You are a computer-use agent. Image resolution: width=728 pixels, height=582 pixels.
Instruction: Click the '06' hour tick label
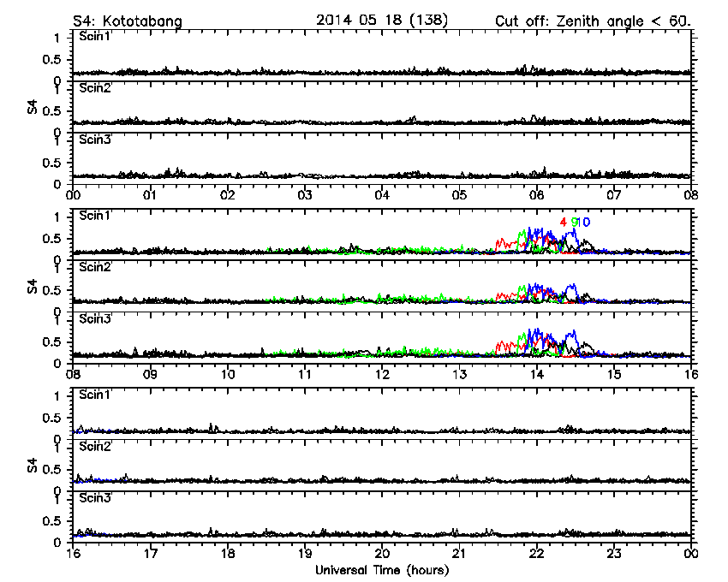[537, 195]
